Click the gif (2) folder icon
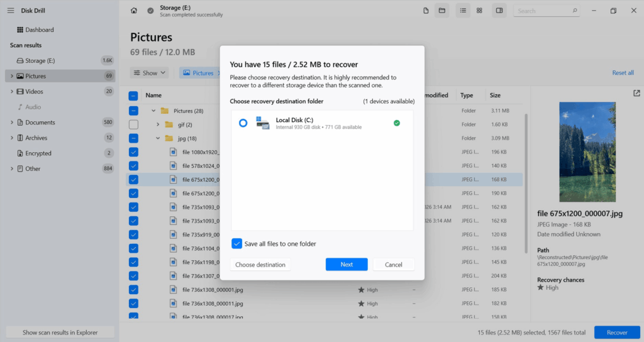The width and height of the screenshot is (644, 342). [169, 124]
